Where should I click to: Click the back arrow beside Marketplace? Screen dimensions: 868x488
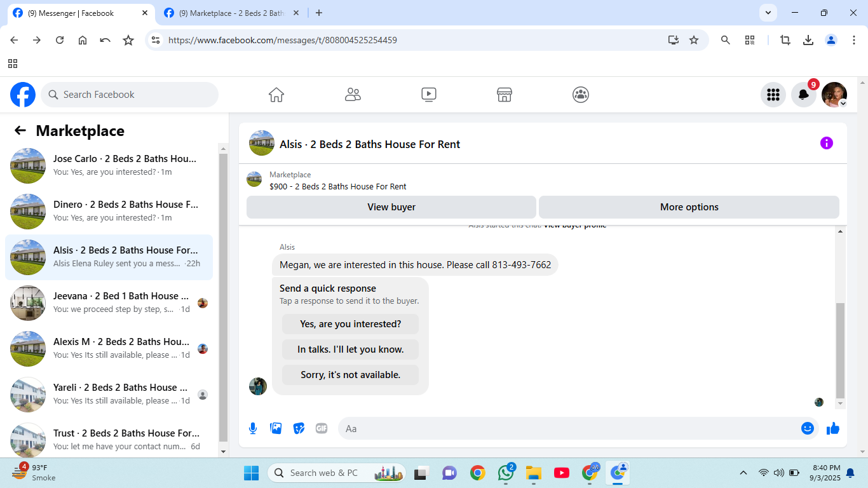[20, 130]
